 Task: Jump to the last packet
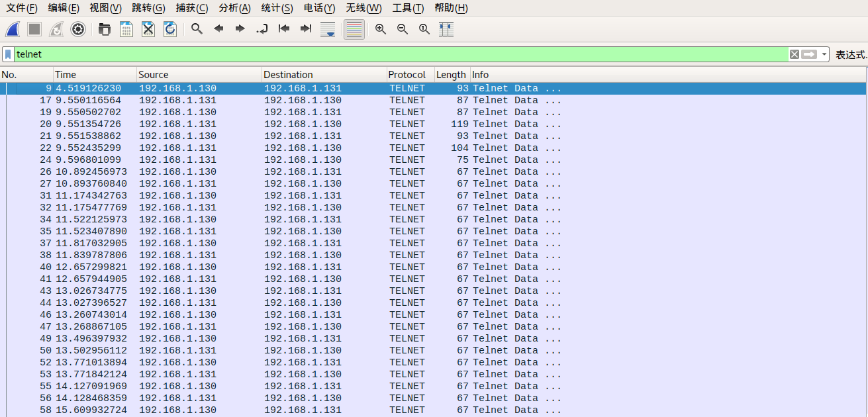pyautogui.click(x=306, y=29)
